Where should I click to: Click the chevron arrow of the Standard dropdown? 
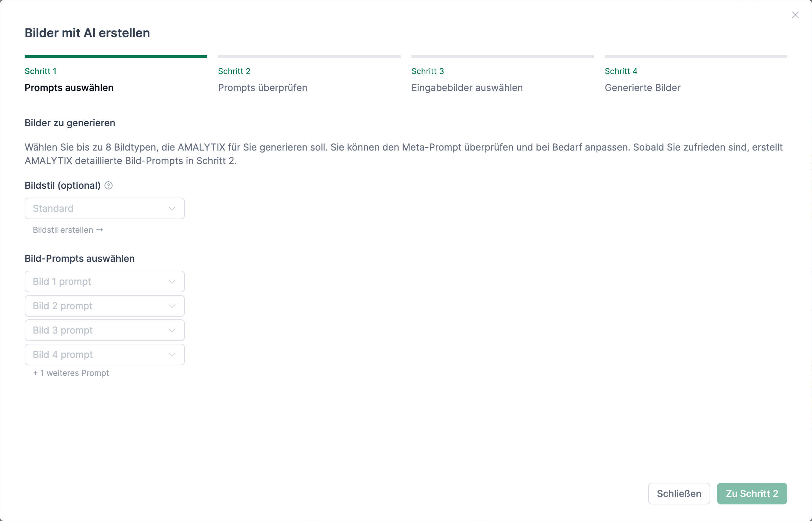(172, 208)
